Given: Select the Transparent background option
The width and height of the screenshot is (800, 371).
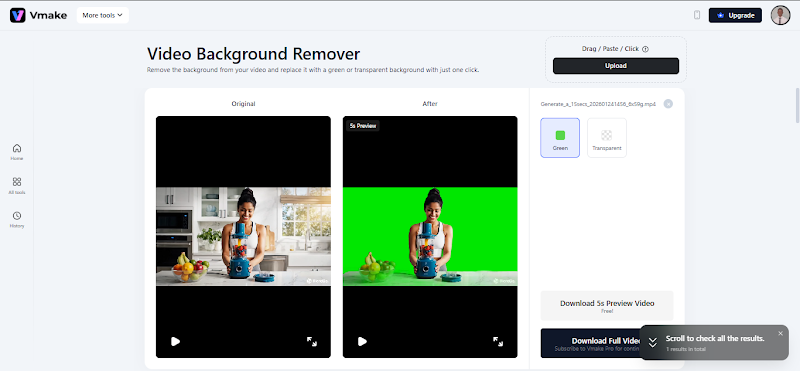Looking at the screenshot, I should pyautogui.click(x=607, y=138).
